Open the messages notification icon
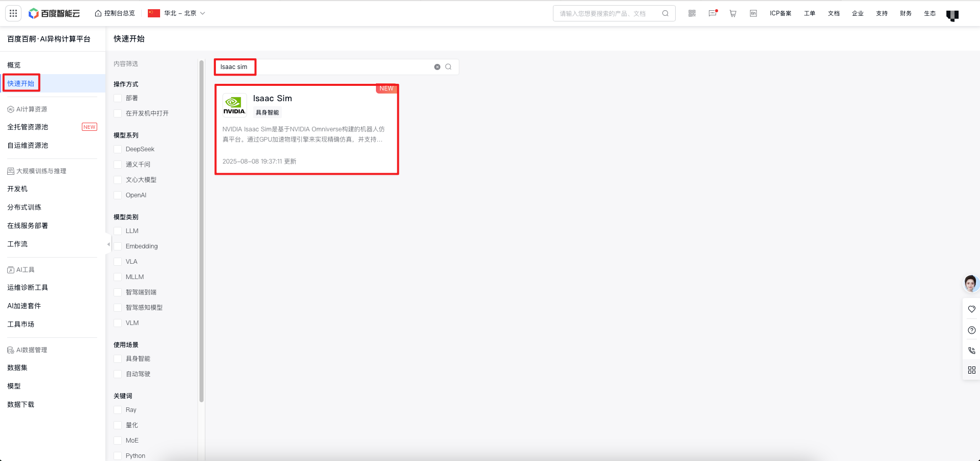The width and height of the screenshot is (980, 461). pyautogui.click(x=712, y=13)
